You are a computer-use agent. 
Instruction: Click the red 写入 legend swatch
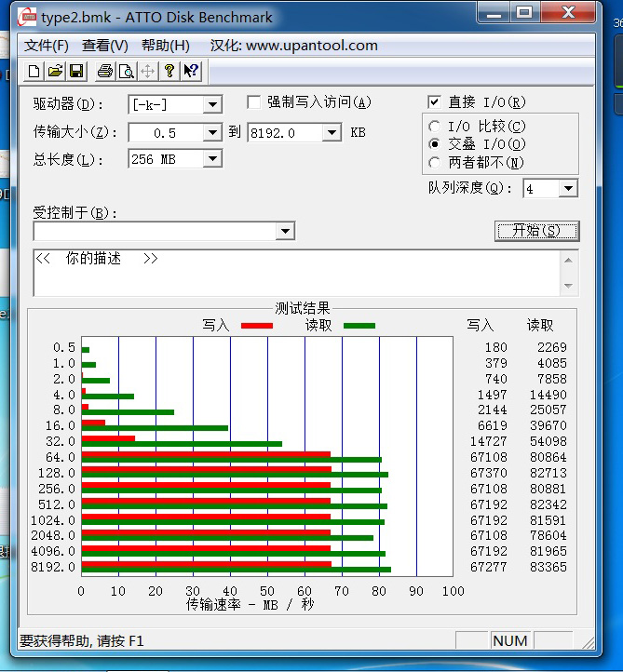pos(257,326)
